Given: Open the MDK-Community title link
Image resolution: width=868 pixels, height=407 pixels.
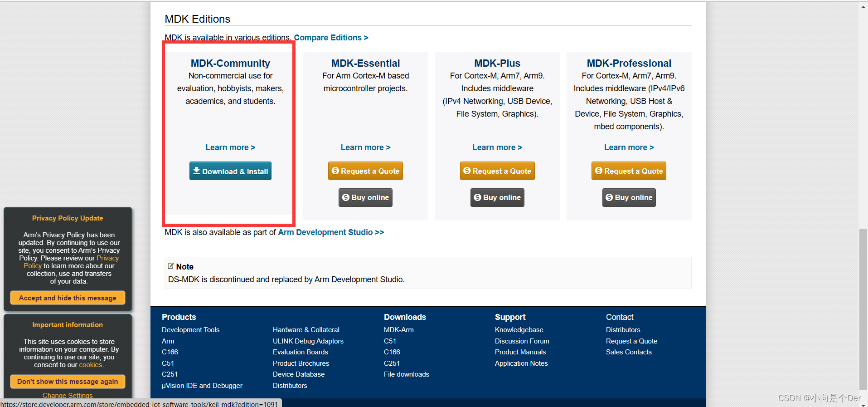Looking at the screenshot, I should [230, 63].
